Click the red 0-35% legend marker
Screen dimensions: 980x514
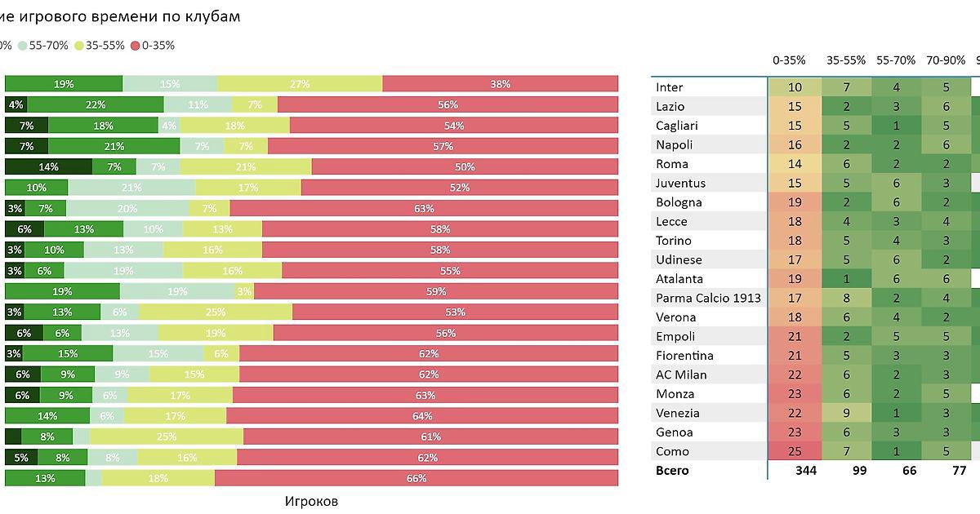click(136, 46)
